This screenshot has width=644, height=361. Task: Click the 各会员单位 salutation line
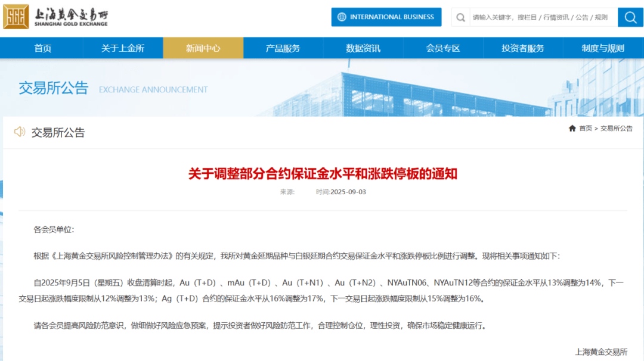(x=54, y=229)
